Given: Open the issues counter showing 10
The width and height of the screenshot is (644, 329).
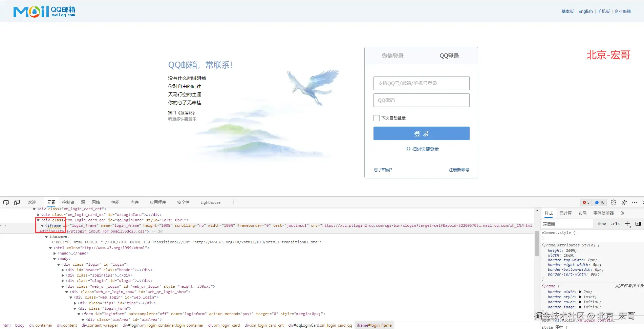Looking at the screenshot, I should click(x=600, y=202).
